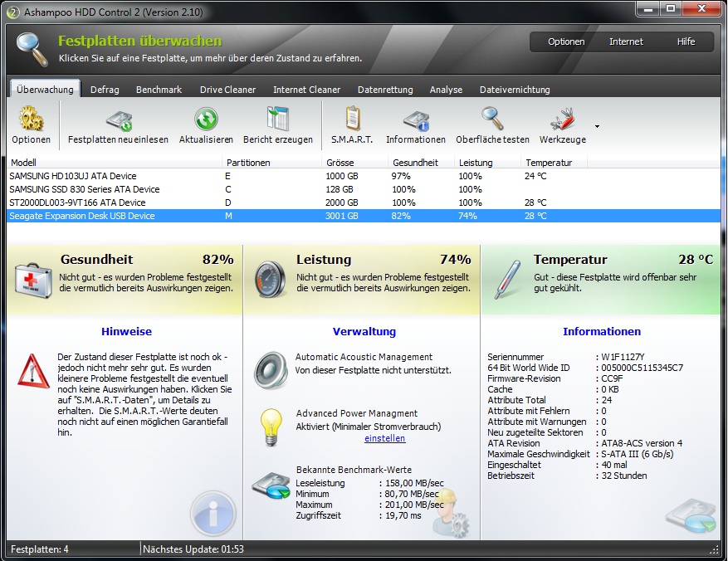The height and width of the screenshot is (561, 728).
Task: Click the worker with gear icon in Verwaltung
Action: pos(451,515)
